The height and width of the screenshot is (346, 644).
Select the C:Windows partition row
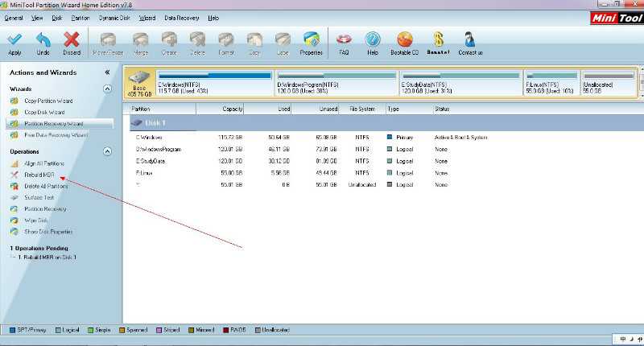[386, 138]
